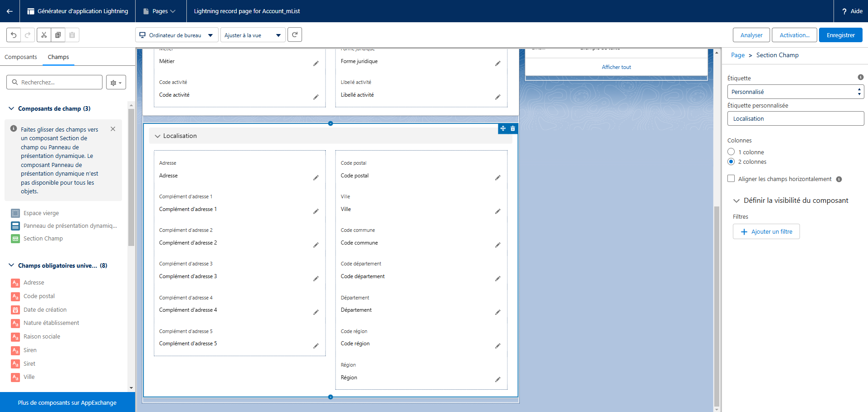Delete the Localisation section with trash icon
This screenshot has width=868, height=412.
[x=513, y=128]
